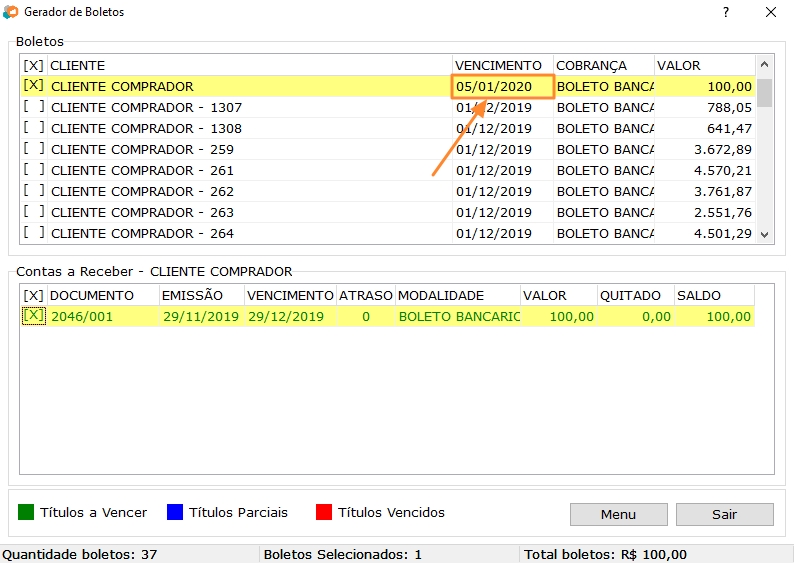Viewport: 794px width, 563px height.
Task: Click the help question mark button
Action: [x=726, y=12]
